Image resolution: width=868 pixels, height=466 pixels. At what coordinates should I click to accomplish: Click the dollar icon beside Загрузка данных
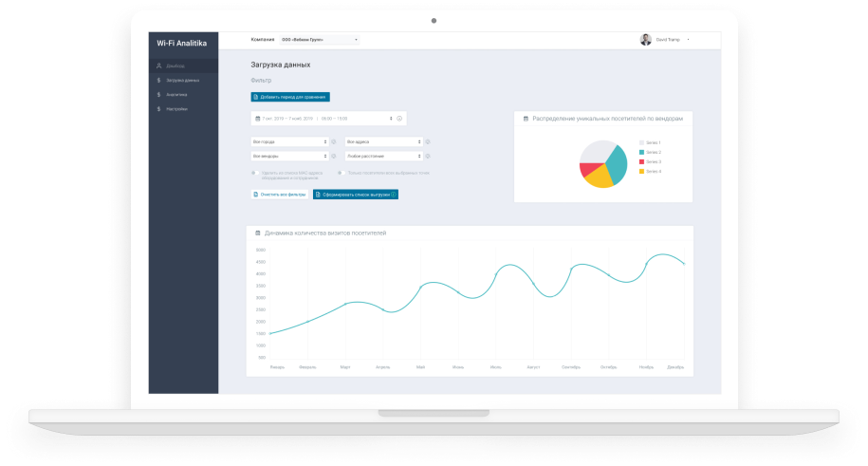(159, 80)
